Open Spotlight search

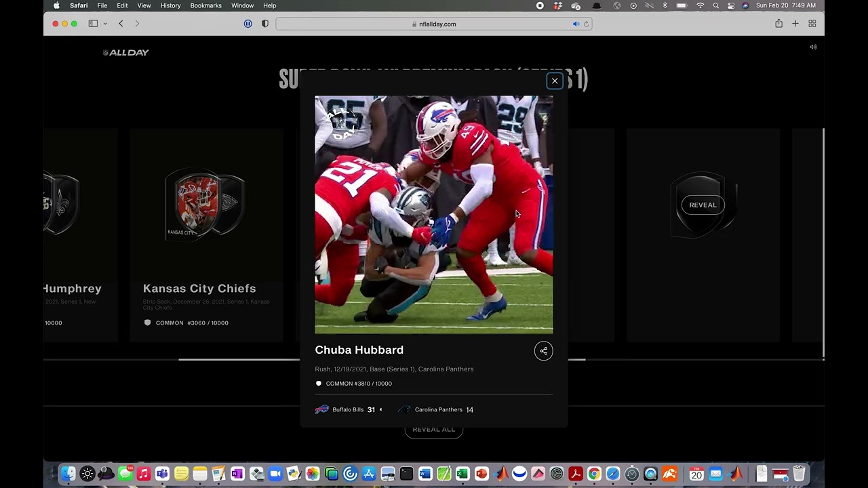pyautogui.click(x=715, y=5)
